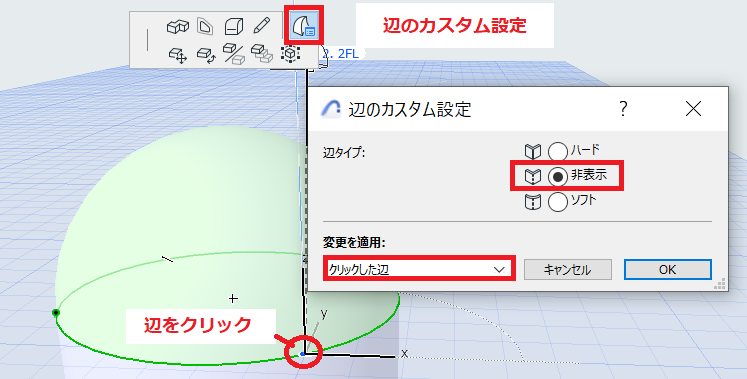Select the mirror box icon with diagonal line
This screenshot has height=379, width=747.
[x=234, y=54]
